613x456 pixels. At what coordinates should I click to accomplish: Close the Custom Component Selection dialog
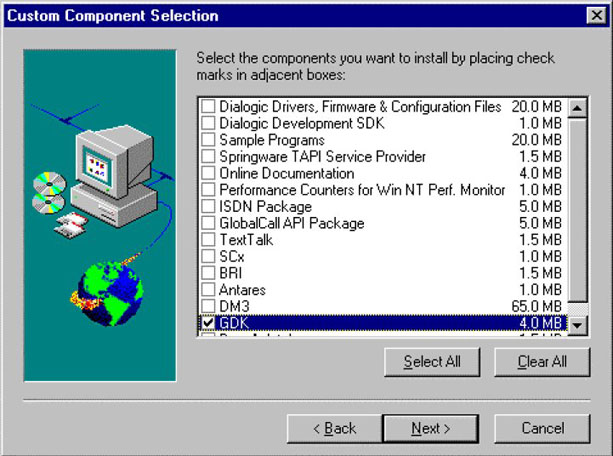(x=596, y=16)
